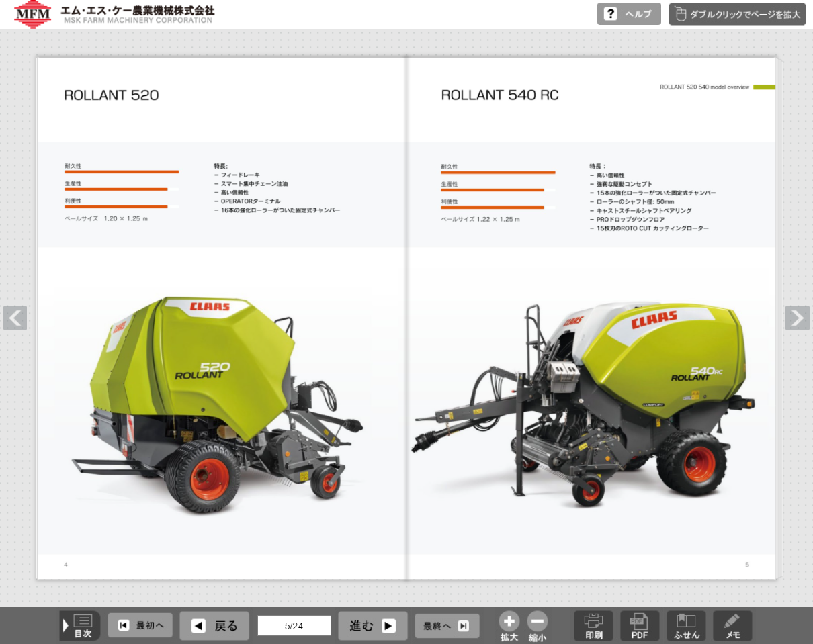
Task: Click text ローラーのシャフト径: 50mm
Action: 635,201
